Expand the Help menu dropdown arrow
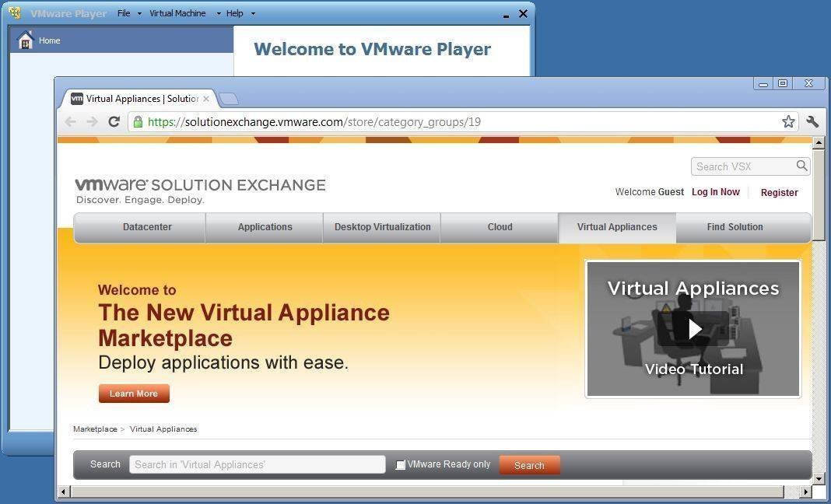 click(x=253, y=14)
